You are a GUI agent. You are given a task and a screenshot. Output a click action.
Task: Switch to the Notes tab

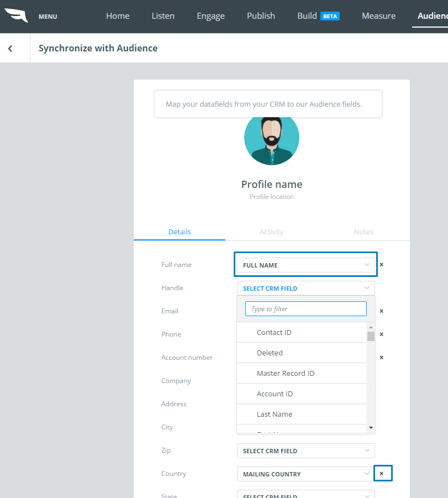364,232
